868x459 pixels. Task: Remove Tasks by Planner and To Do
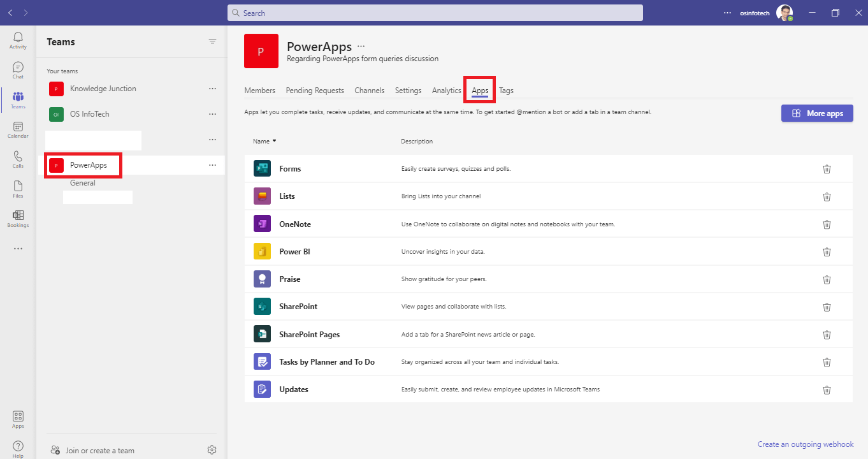pos(827,362)
